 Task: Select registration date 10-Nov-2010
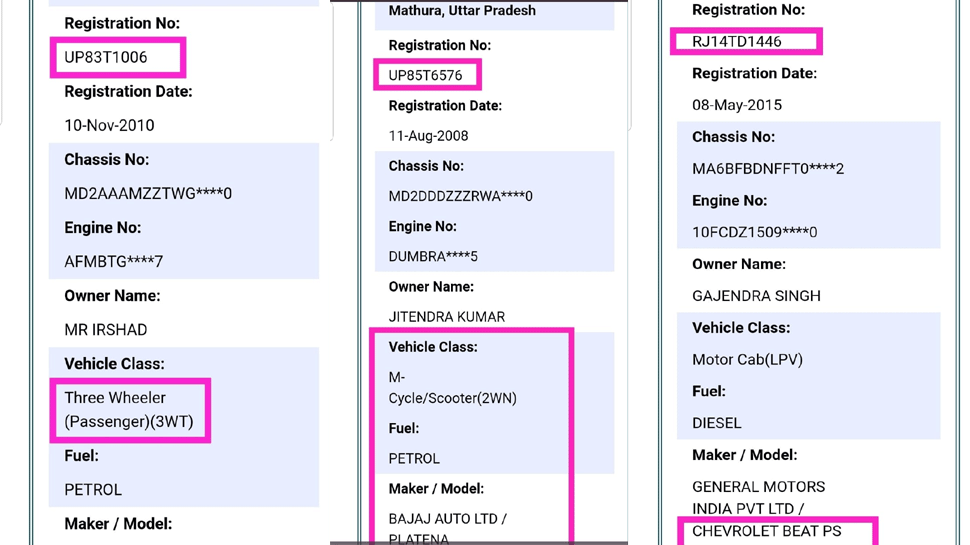click(109, 126)
